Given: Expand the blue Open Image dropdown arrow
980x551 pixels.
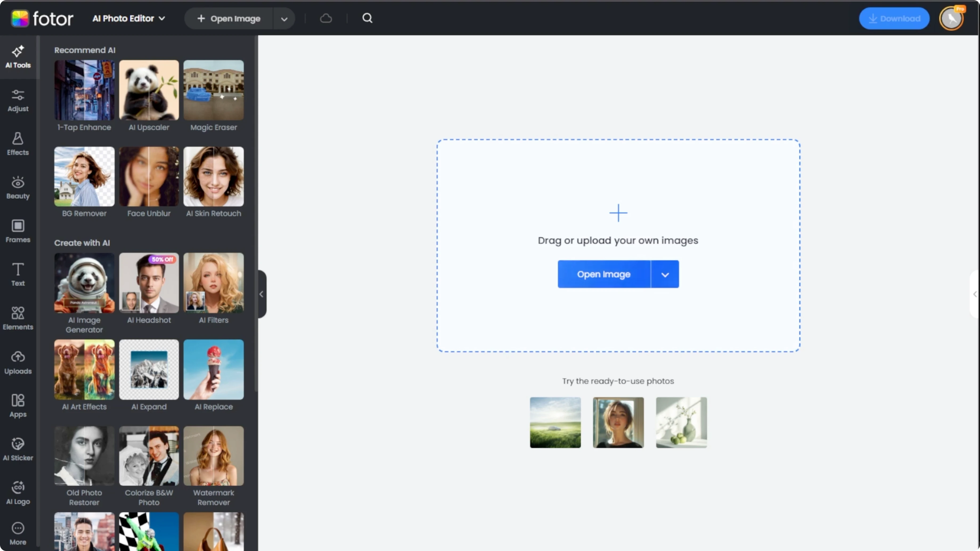Looking at the screenshot, I should click(x=665, y=274).
